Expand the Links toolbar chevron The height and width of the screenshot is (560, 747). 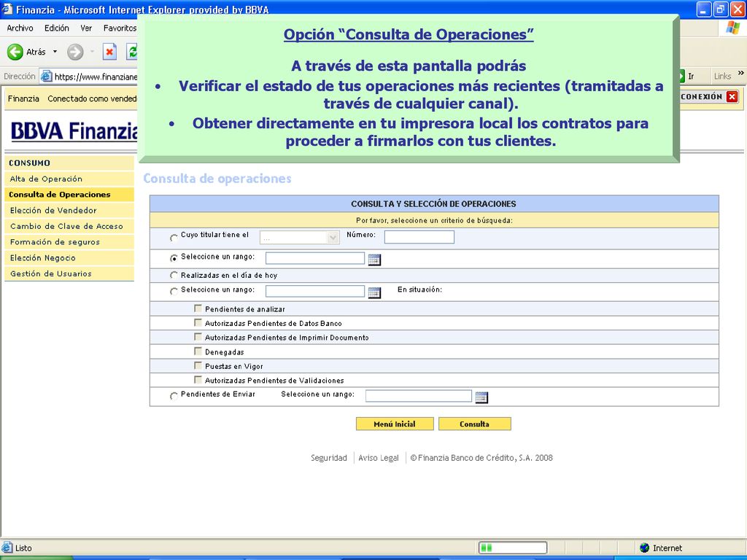click(x=741, y=73)
